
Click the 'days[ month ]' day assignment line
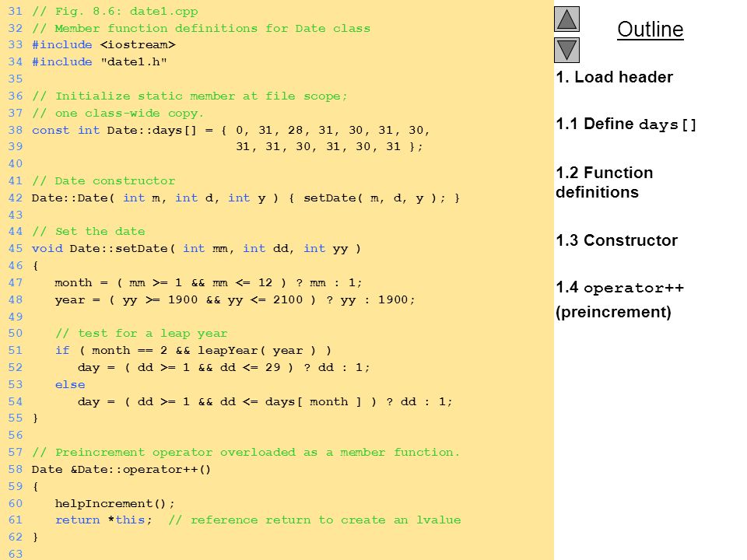pos(265,402)
